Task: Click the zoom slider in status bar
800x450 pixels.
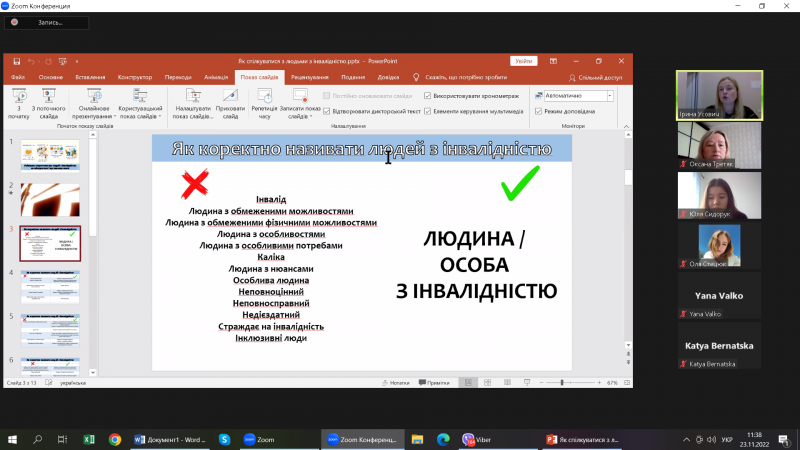Action: pos(564,383)
